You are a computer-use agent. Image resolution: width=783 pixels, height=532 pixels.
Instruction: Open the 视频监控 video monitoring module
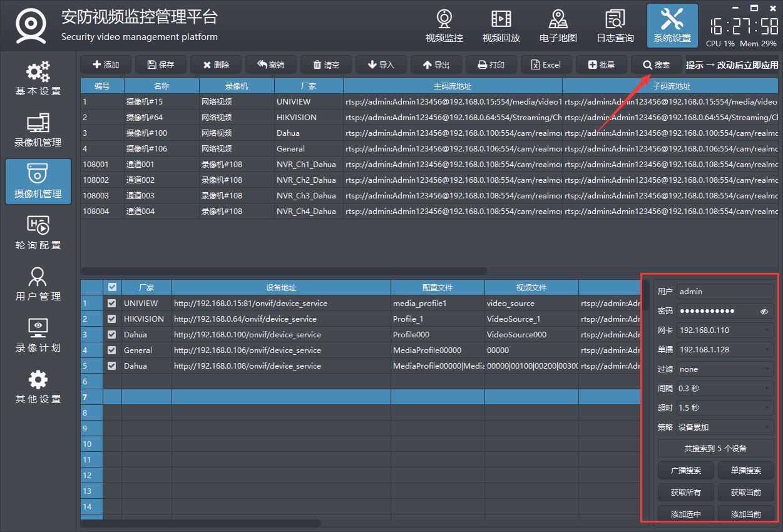tap(444, 26)
